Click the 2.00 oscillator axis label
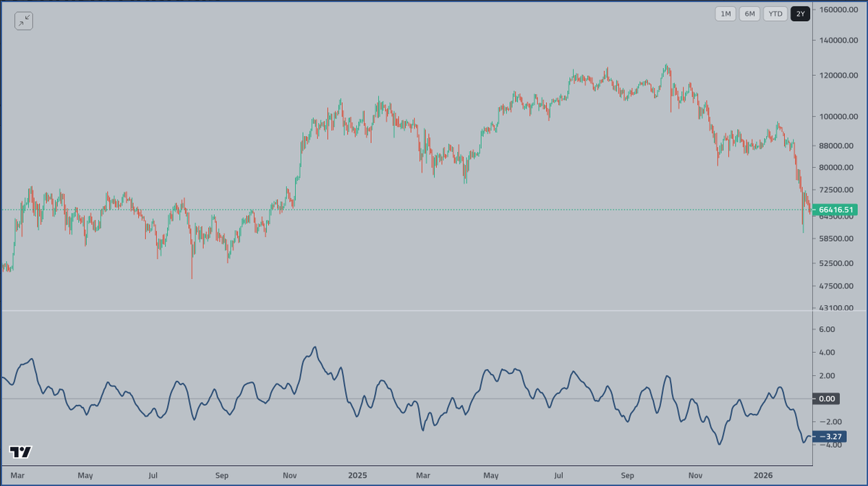Image resolution: width=868 pixels, height=486 pixels. tap(827, 375)
